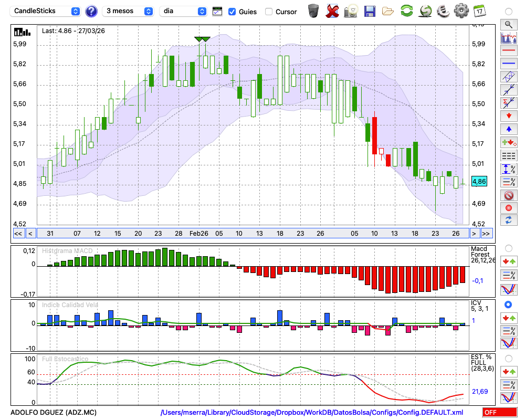Click the blue question mark help icon
Screen dimensions: 525x420
point(91,11)
